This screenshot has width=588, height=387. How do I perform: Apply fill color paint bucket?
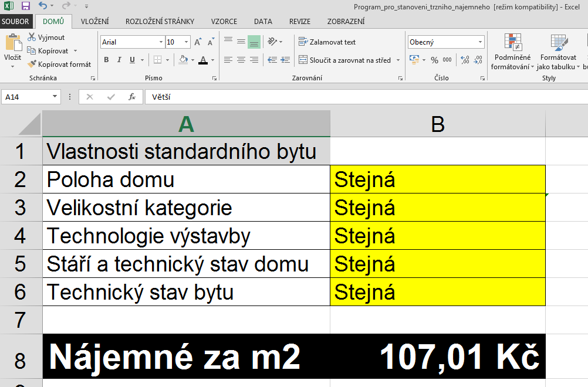[x=183, y=60]
